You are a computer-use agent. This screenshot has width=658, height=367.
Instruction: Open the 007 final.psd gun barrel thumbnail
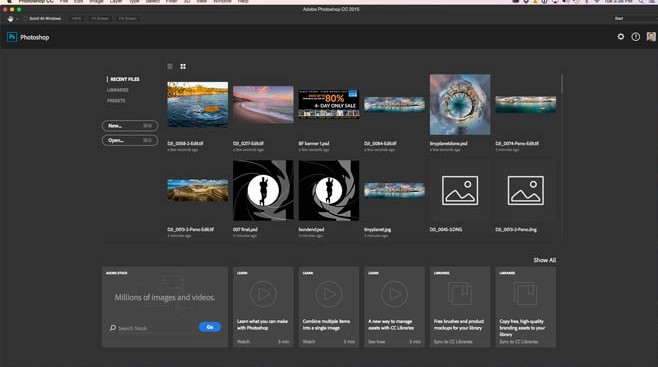(x=263, y=190)
